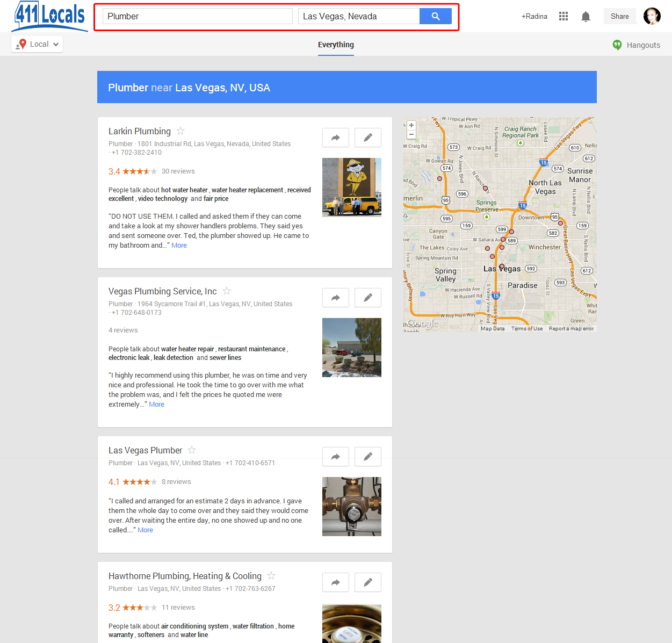The width and height of the screenshot is (672, 643).
Task: Select the Everything tab
Action: click(x=336, y=45)
